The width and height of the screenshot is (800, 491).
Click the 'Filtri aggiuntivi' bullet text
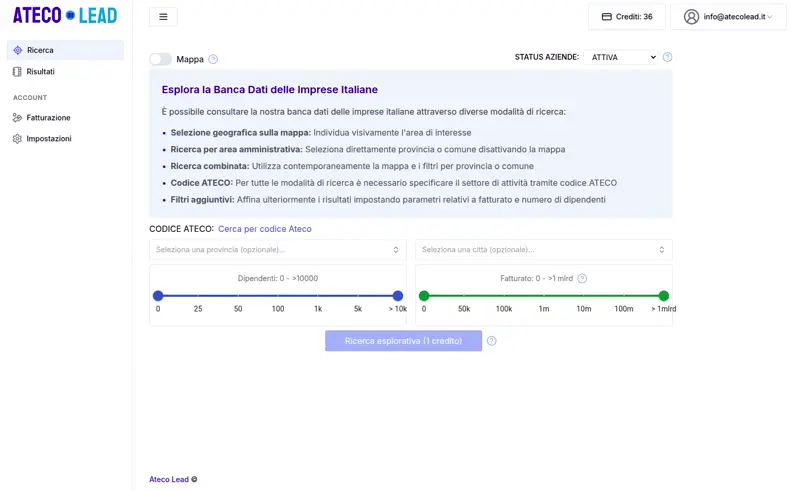click(x=388, y=200)
